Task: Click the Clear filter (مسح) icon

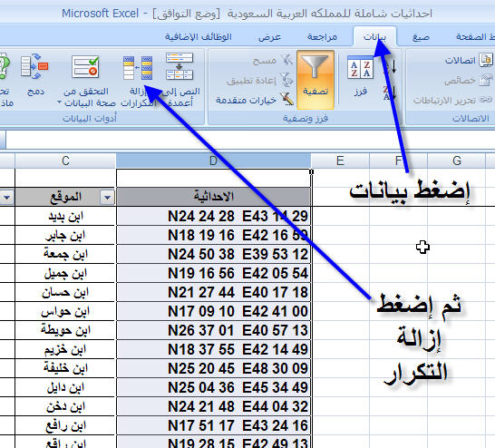Action: pos(287,60)
